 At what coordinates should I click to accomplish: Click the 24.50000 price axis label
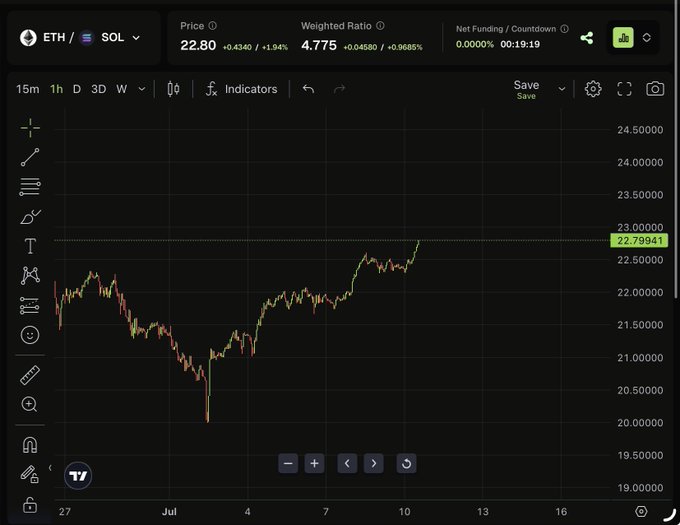click(x=640, y=130)
